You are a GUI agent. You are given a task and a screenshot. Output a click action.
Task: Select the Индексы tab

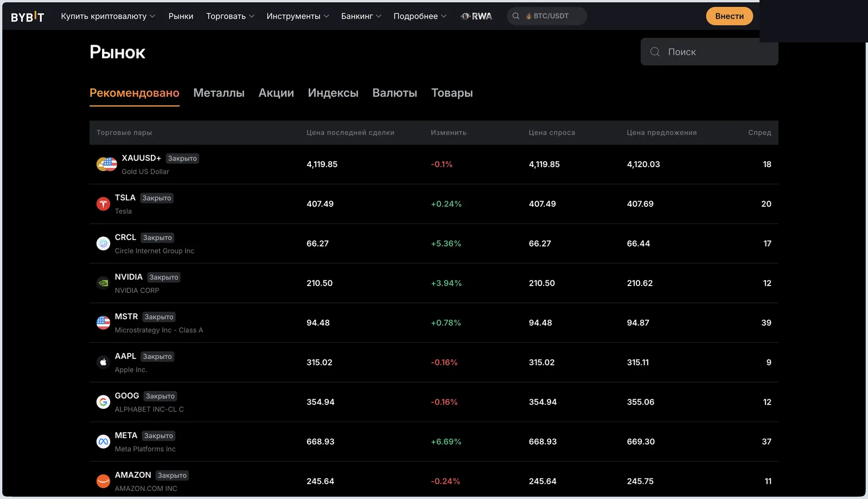click(333, 93)
